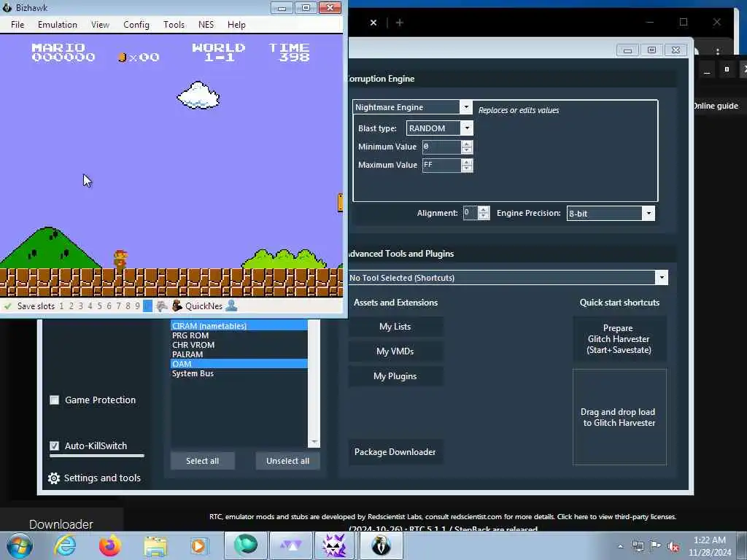This screenshot has height=560, width=747.
Task: Click the QuickNes core icon
Action: [x=177, y=306]
